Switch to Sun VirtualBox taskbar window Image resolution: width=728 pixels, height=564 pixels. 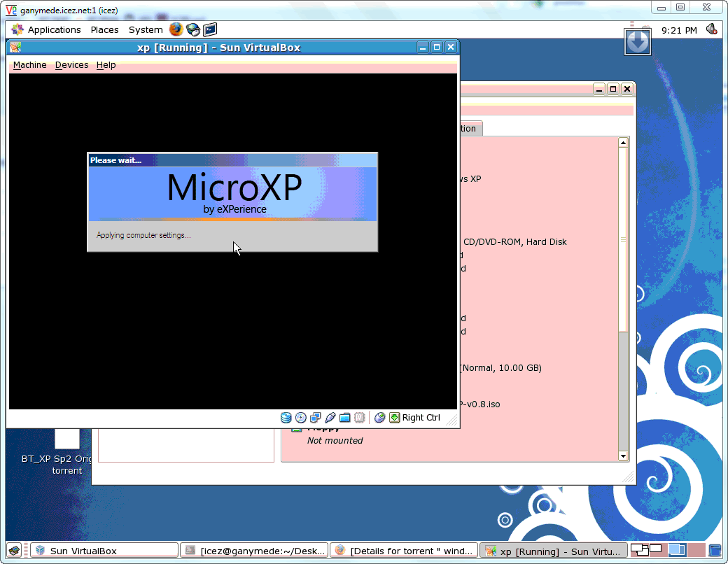coord(104,551)
